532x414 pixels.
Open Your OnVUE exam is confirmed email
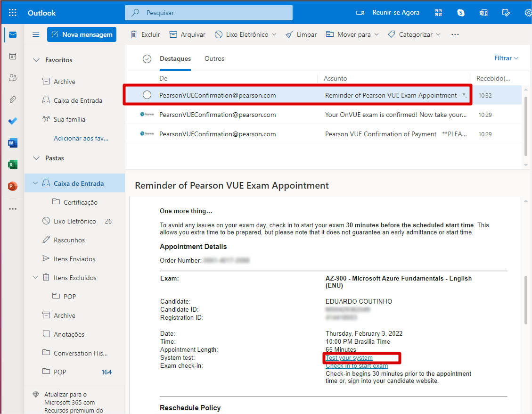click(x=323, y=115)
